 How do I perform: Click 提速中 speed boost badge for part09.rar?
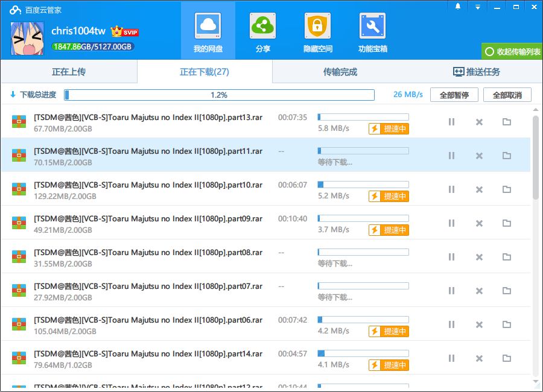coord(389,230)
